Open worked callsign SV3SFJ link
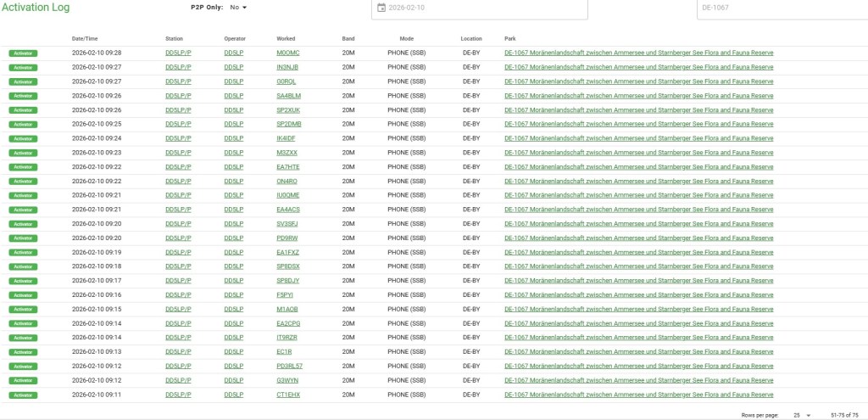 [287, 224]
